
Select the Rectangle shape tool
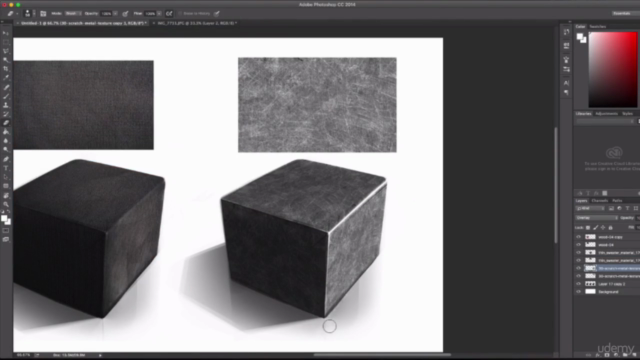(6, 186)
